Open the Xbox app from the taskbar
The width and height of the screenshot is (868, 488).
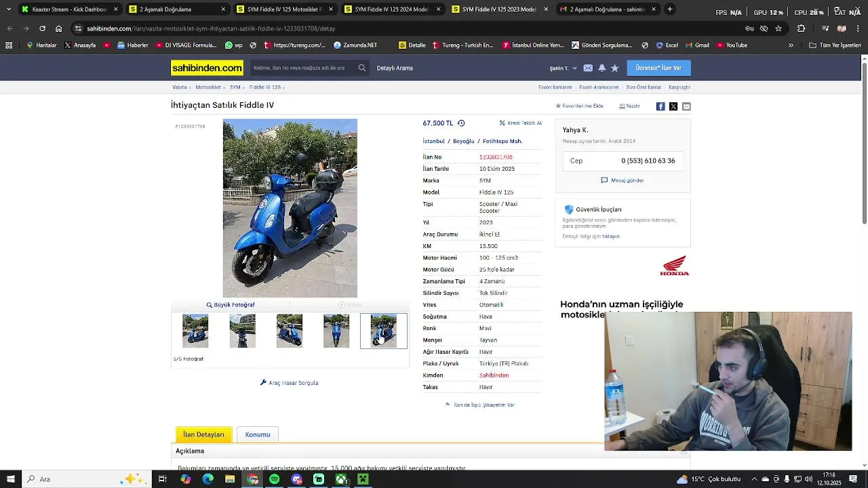(341, 479)
